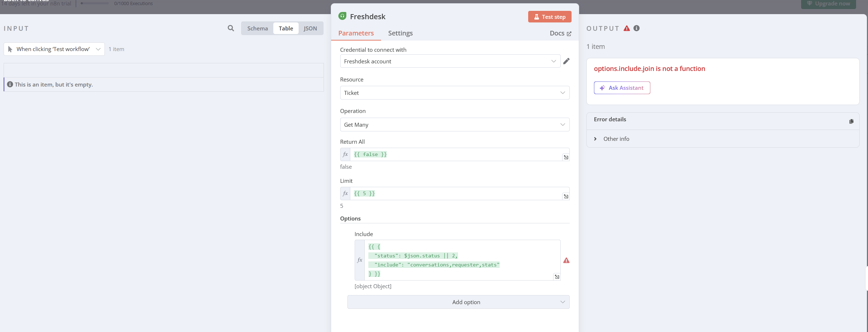Click the Ask Assistant button
The width and height of the screenshot is (868, 332).
point(622,88)
